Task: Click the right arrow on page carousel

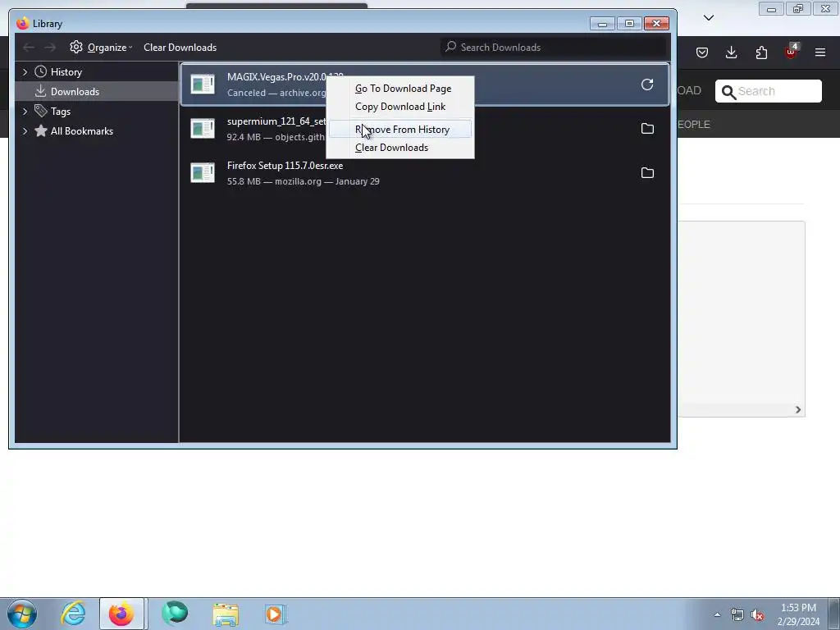Action: [797, 410]
